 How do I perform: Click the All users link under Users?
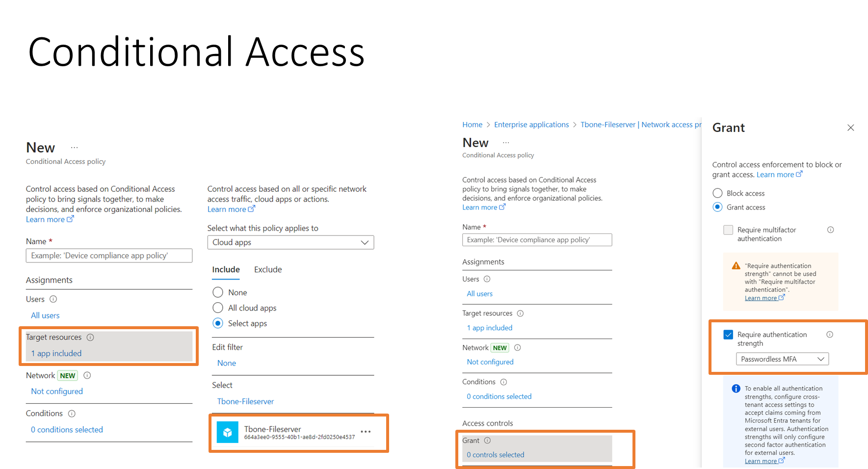tap(45, 315)
